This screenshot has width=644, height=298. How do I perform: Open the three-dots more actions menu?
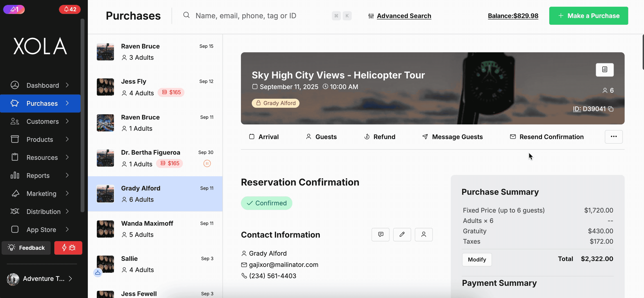(x=613, y=137)
